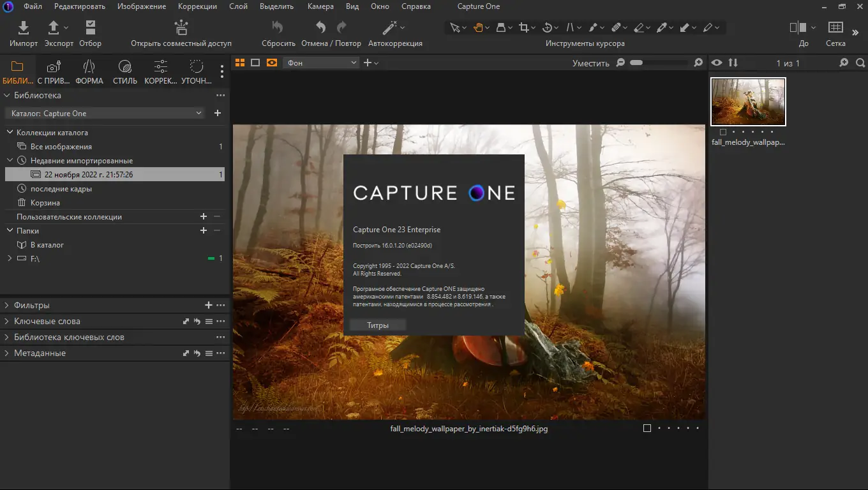
Task: Select the Pan hand cursor tool
Action: pyautogui.click(x=478, y=27)
